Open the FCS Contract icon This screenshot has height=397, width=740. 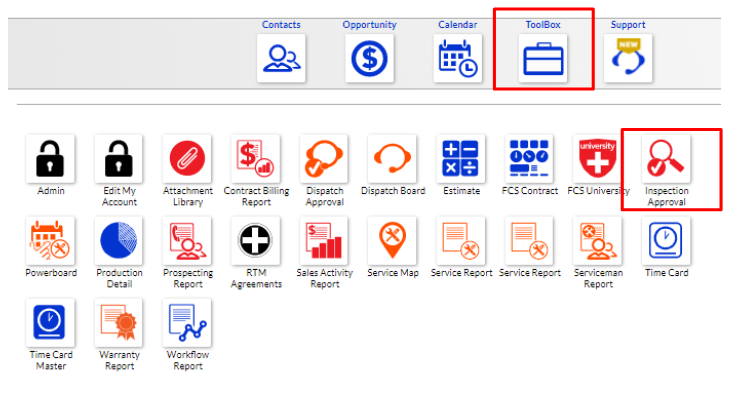(529, 159)
